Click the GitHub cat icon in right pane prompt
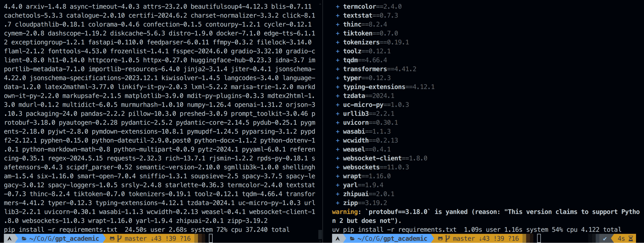The image size is (644, 243). point(440,239)
